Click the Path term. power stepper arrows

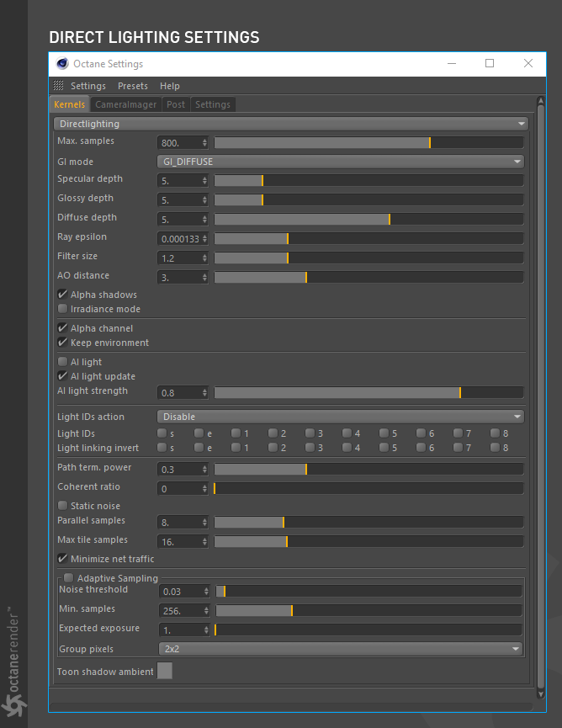tap(204, 470)
